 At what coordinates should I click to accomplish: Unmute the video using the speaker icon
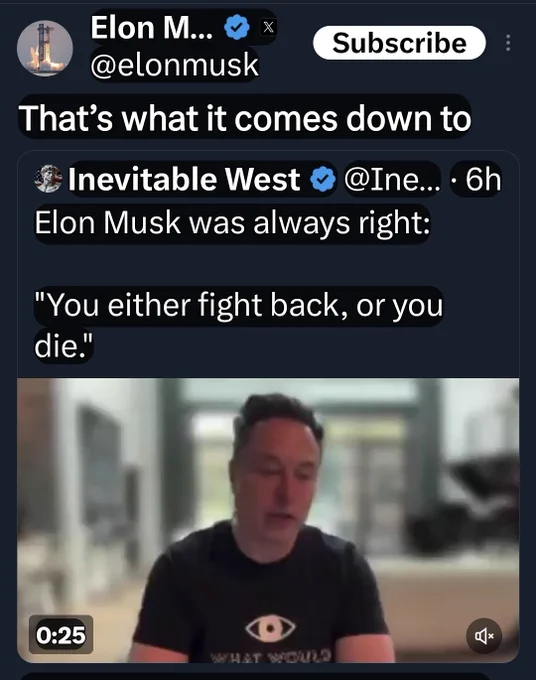(x=484, y=636)
